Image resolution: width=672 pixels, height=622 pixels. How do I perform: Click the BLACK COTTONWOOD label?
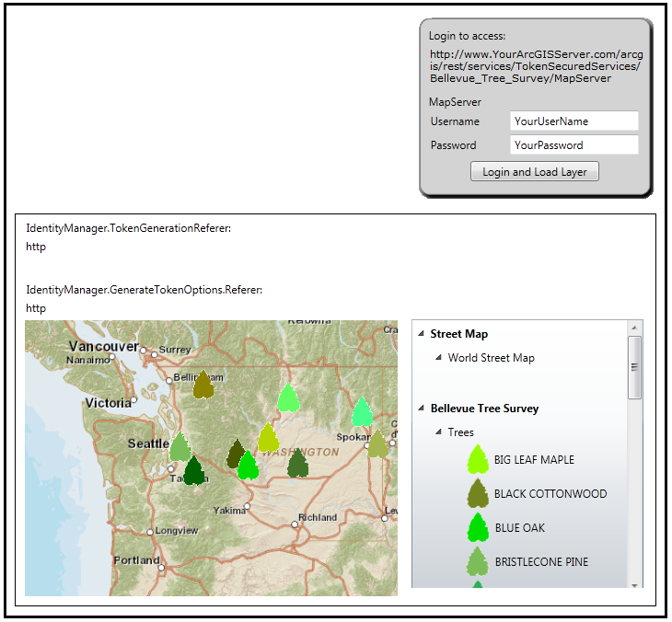coord(550,493)
